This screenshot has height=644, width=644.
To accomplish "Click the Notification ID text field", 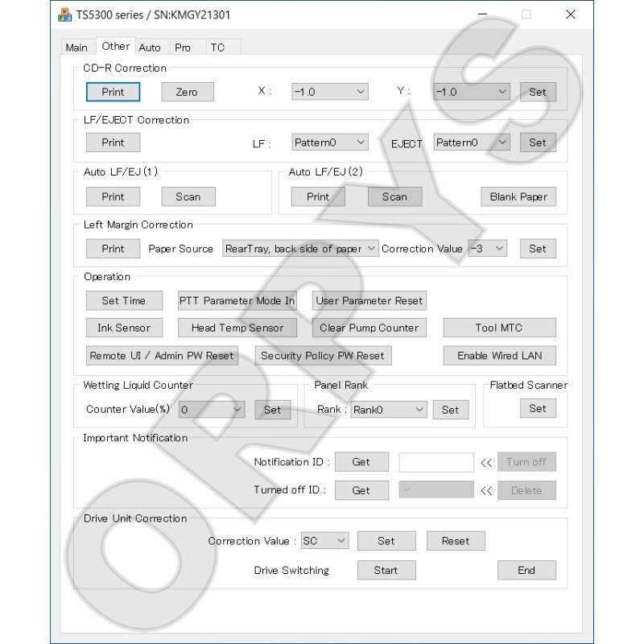I will click(x=436, y=462).
